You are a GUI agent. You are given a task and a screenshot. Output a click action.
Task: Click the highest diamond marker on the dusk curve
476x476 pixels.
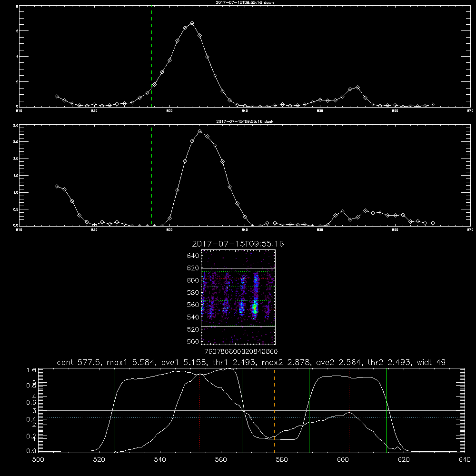(x=199, y=131)
